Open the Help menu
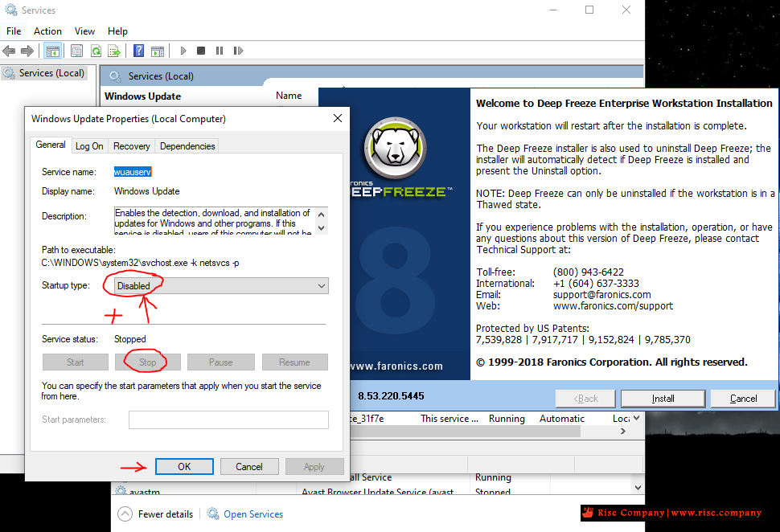 coord(117,31)
